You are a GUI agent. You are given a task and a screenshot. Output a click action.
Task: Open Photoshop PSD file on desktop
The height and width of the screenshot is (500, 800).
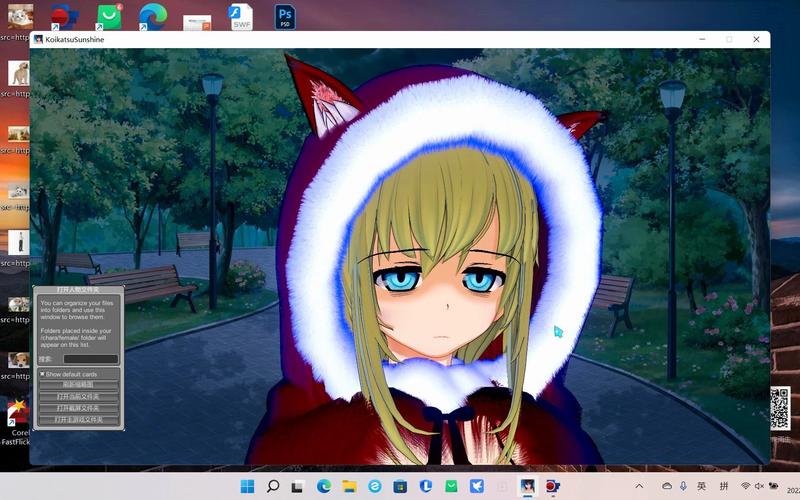285,17
